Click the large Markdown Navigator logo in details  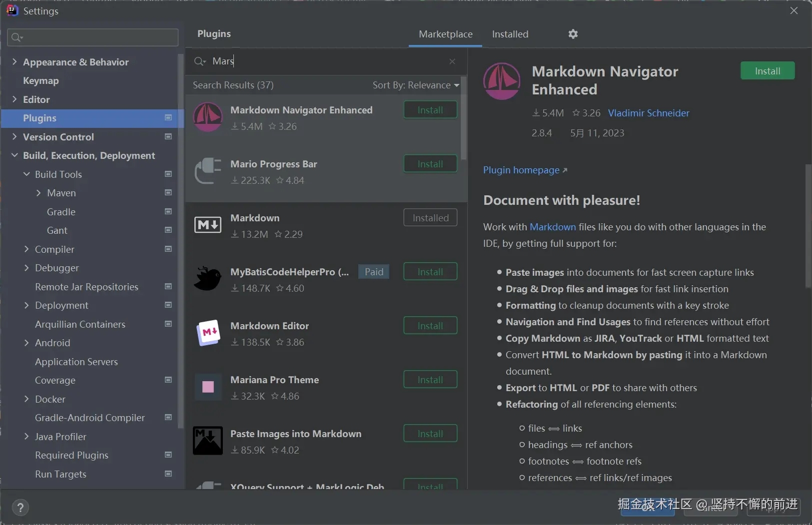502,81
